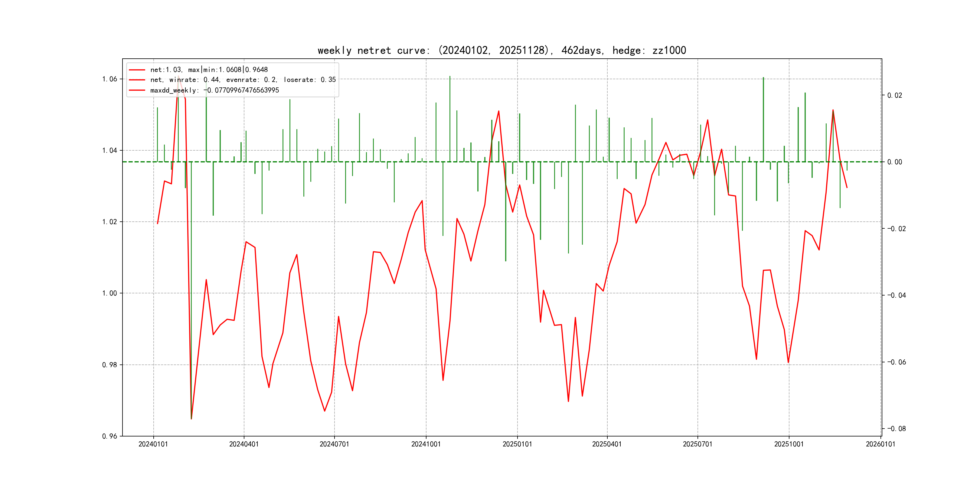Click the red line swatch beside 'net:1.03'

[x=137, y=70]
